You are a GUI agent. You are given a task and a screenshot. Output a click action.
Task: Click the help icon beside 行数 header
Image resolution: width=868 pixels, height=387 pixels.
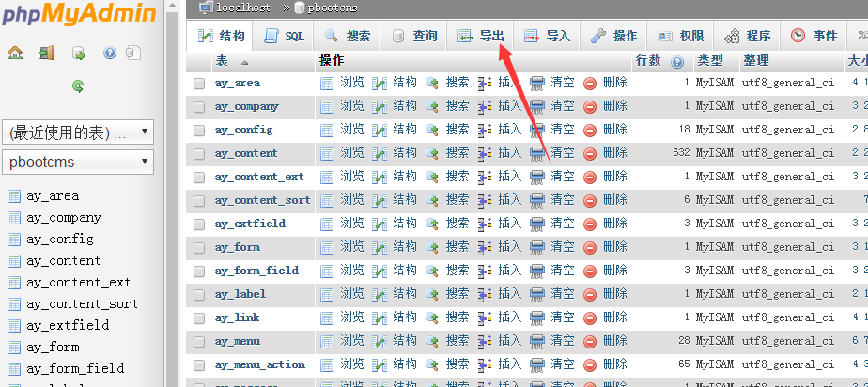677,62
